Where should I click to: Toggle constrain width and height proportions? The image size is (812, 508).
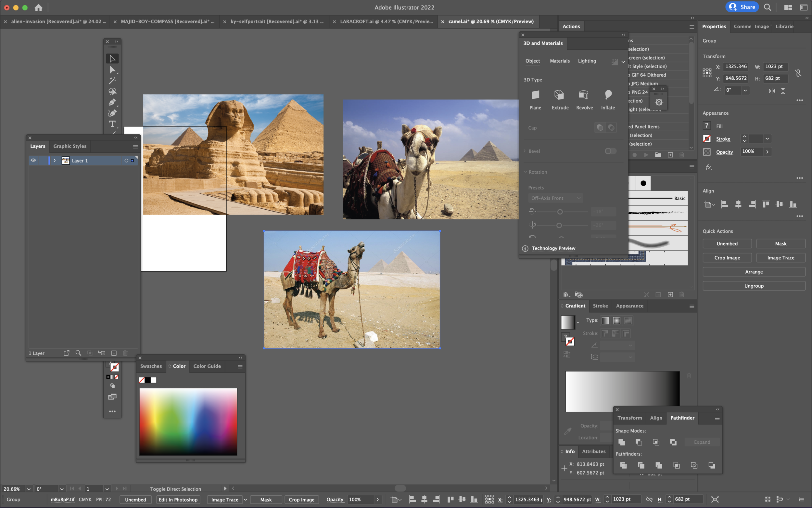coord(798,73)
